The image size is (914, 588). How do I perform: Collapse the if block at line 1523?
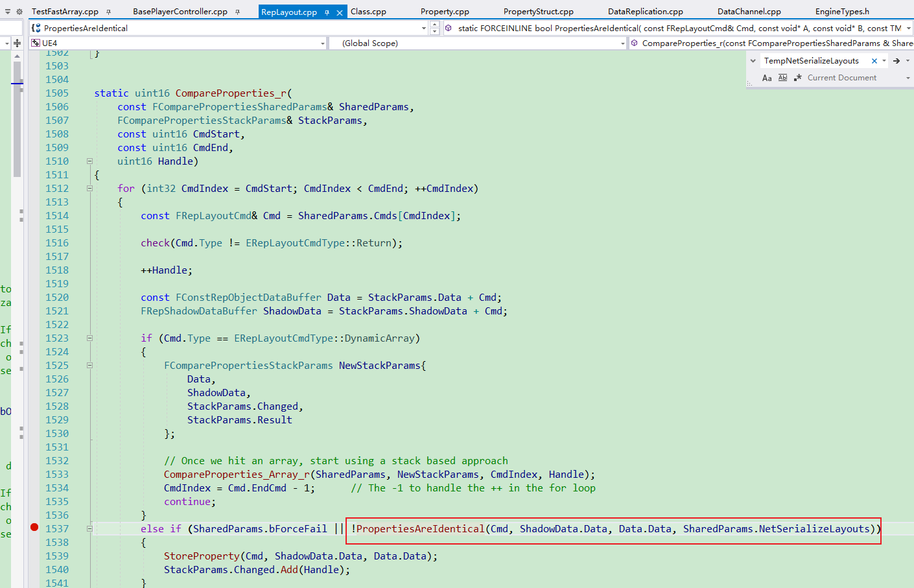(x=89, y=338)
